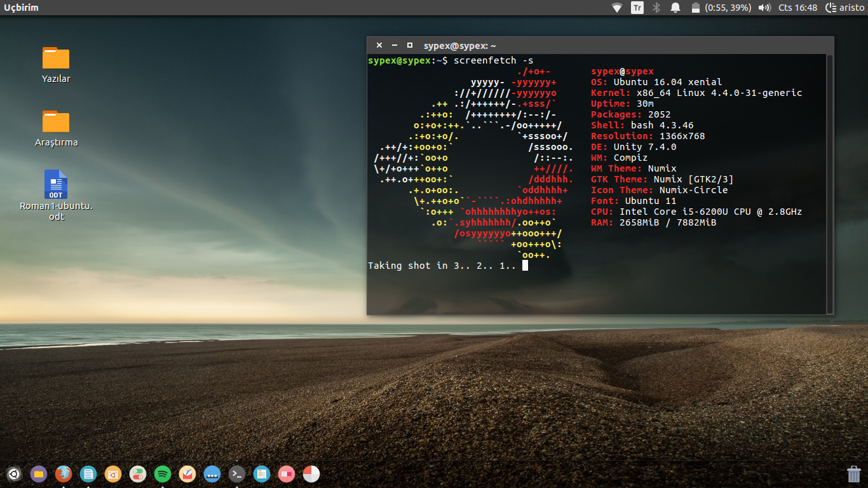Click the 'Resolution: 1366x768' line
This screenshot has width=868, height=488.
pos(648,136)
